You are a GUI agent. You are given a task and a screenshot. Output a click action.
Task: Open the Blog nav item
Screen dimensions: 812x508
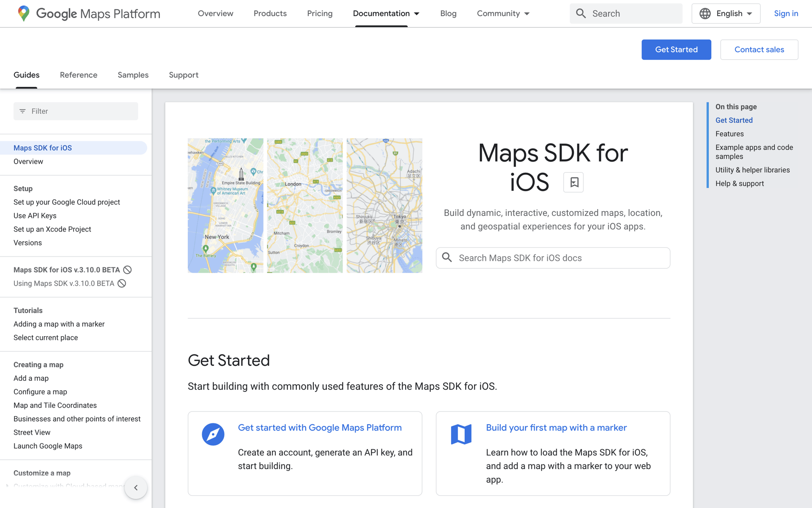click(x=448, y=14)
